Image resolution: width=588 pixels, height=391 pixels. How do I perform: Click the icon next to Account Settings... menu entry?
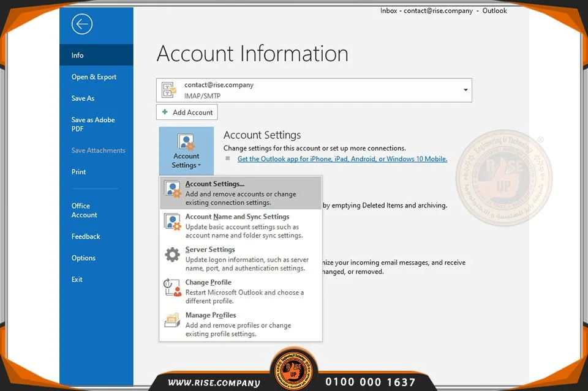[173, 190]
